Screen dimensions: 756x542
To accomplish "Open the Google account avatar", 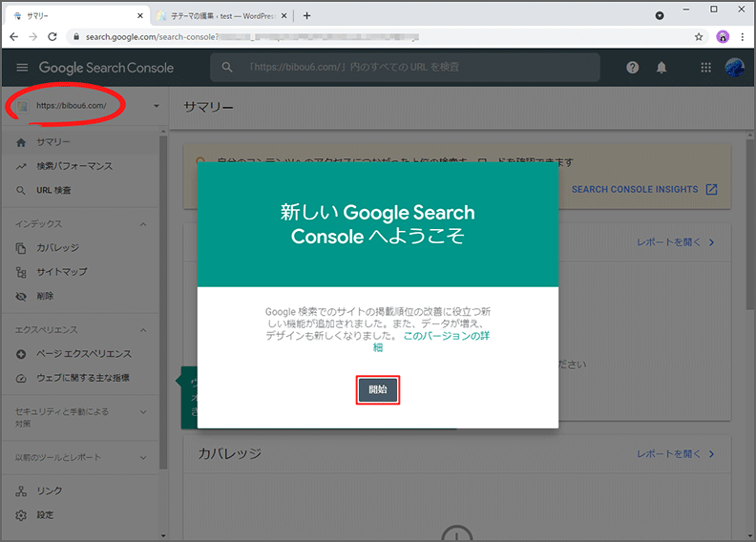I will [735, 68].
